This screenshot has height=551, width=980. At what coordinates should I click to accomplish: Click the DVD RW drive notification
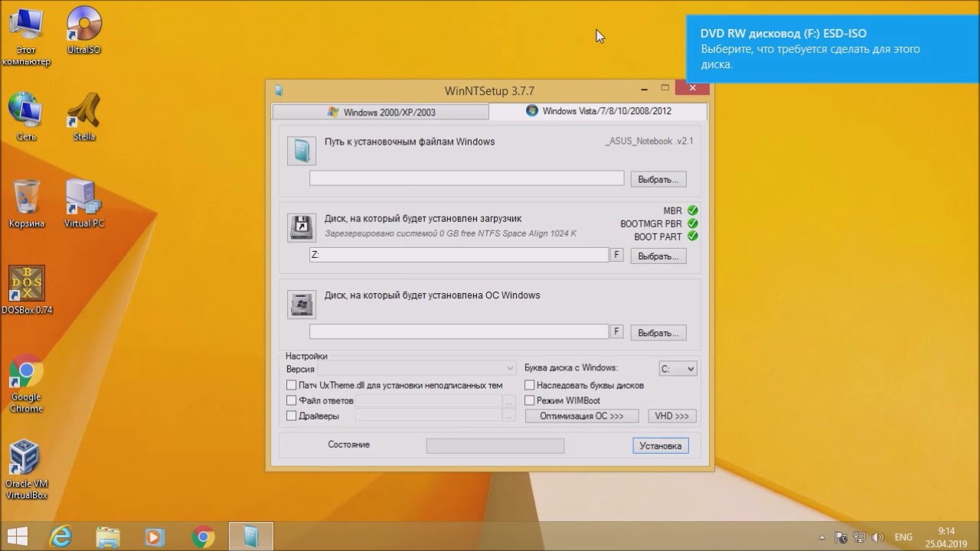pyautogui.click(x=833, y=49)
